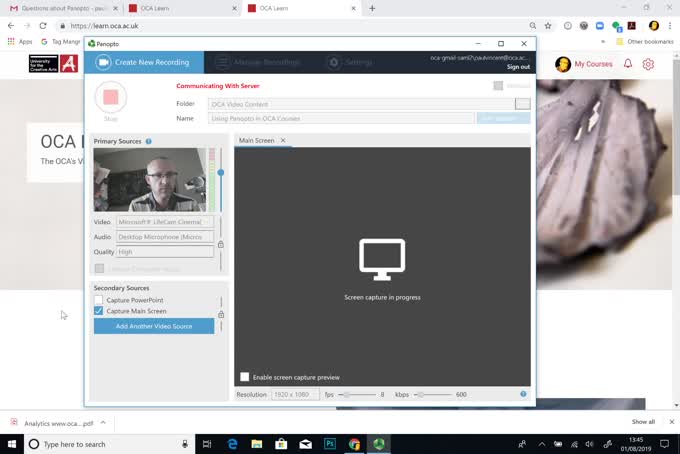Click the Add Another Video Source button
The width and height of the screenshot is (680, 454).
[154, 326]
